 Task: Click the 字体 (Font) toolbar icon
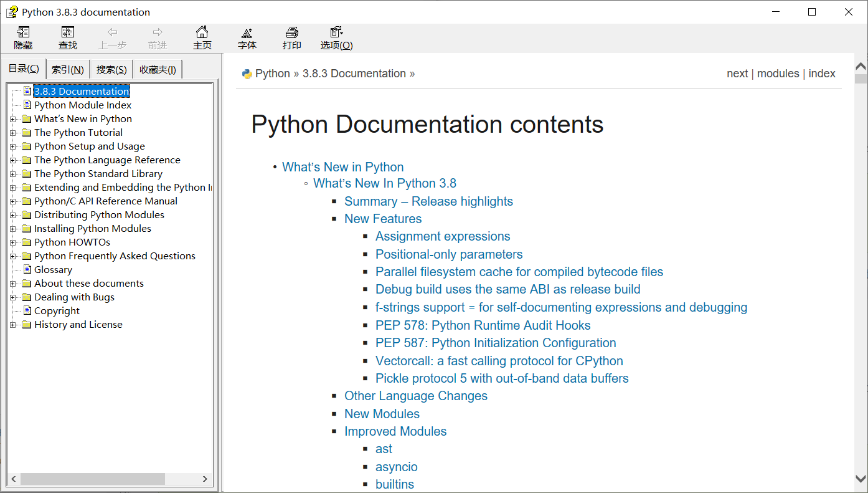[x=247, y=37]
